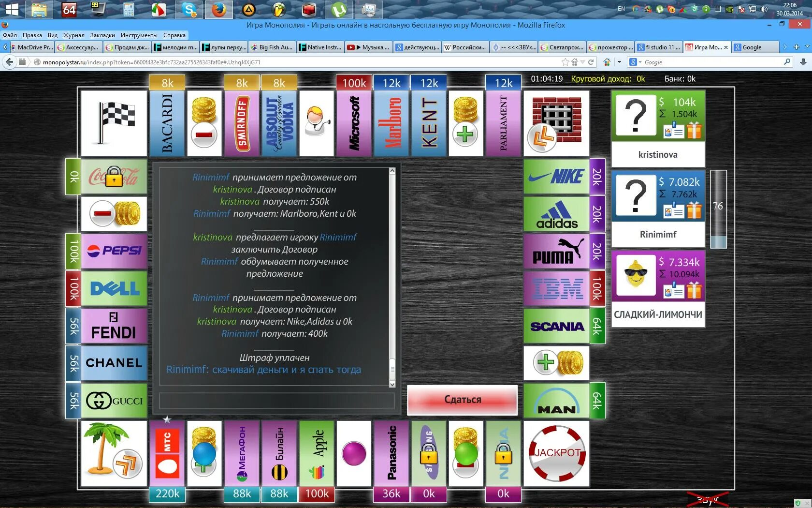Click the reload page button

[x=592, y=62]
